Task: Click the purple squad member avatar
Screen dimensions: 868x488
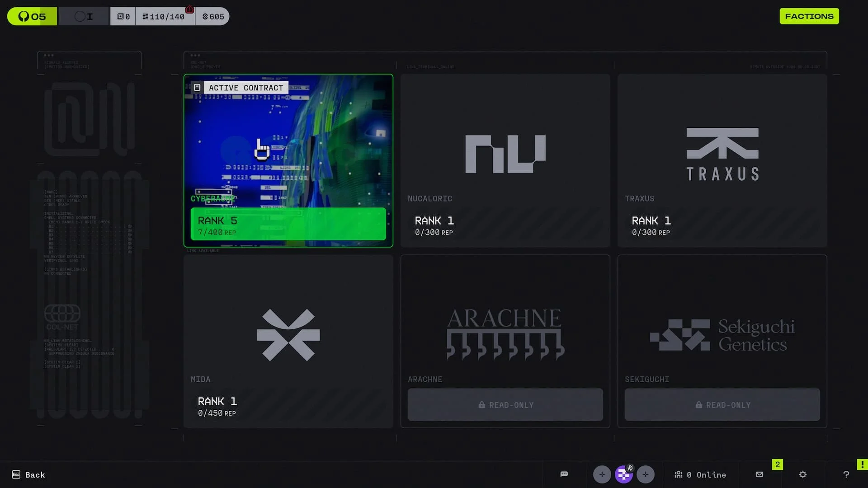Action: click(x=623, y=474)
